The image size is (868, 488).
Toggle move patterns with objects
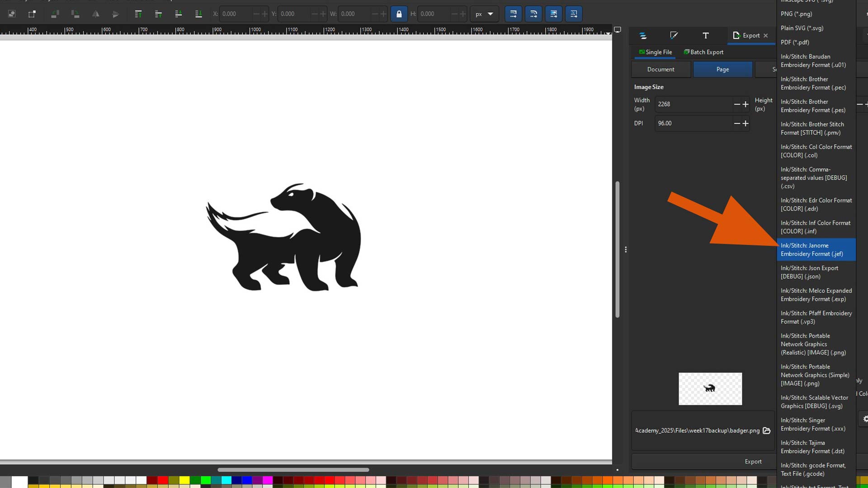pyautogui.click(x=574, y=14)
